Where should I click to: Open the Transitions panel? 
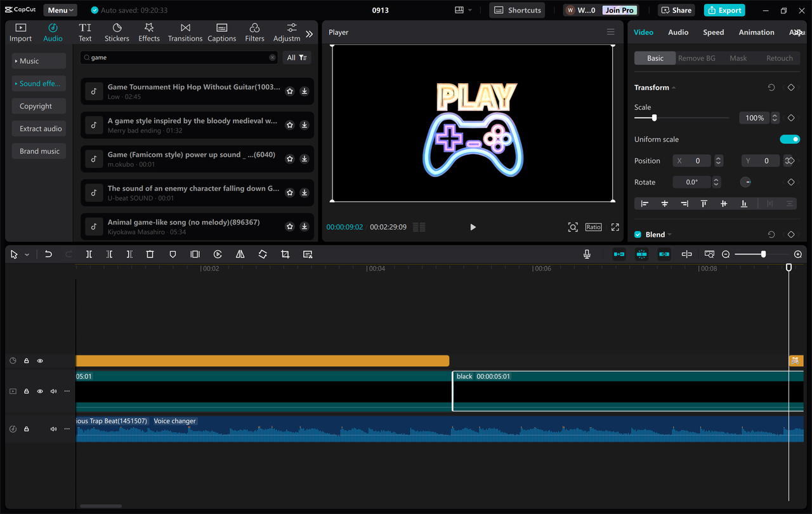tap(185, 32)
